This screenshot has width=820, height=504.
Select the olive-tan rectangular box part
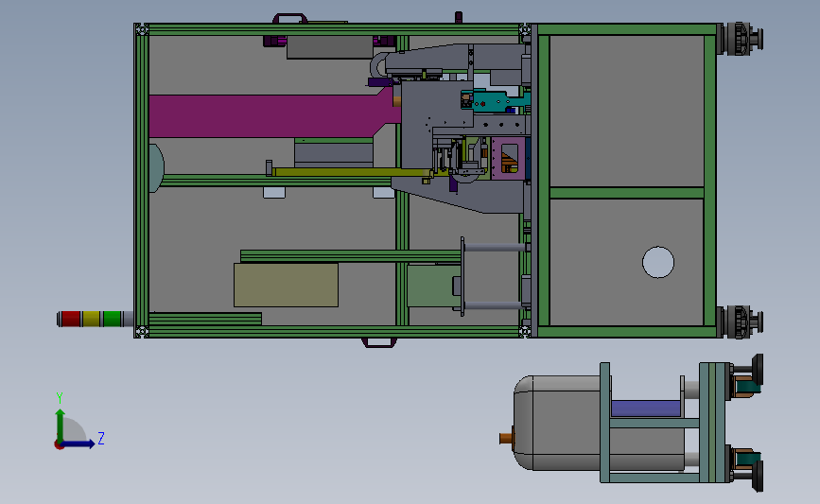286,285
